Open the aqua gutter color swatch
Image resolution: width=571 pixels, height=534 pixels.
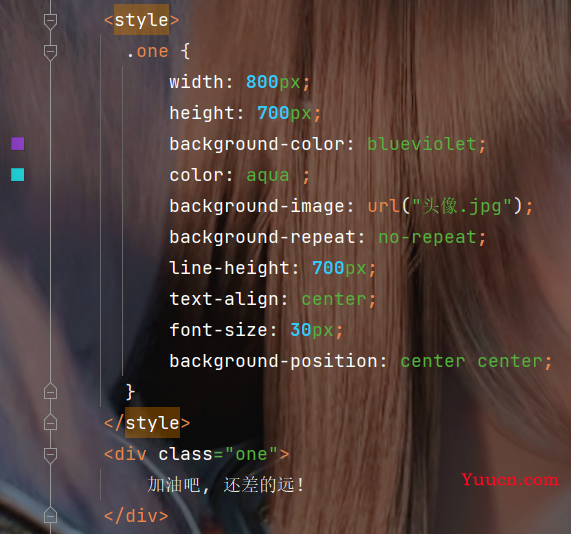(x=17, y=175)
